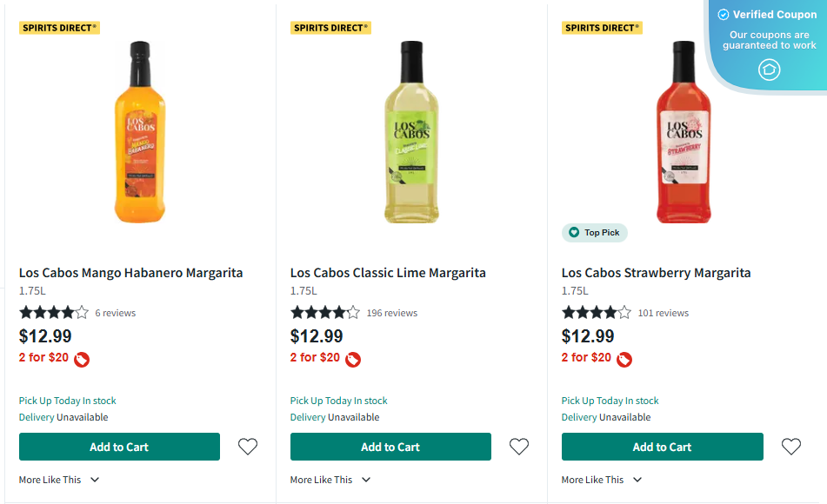Add Classic Lime Margarita to cart

point(390,447)
